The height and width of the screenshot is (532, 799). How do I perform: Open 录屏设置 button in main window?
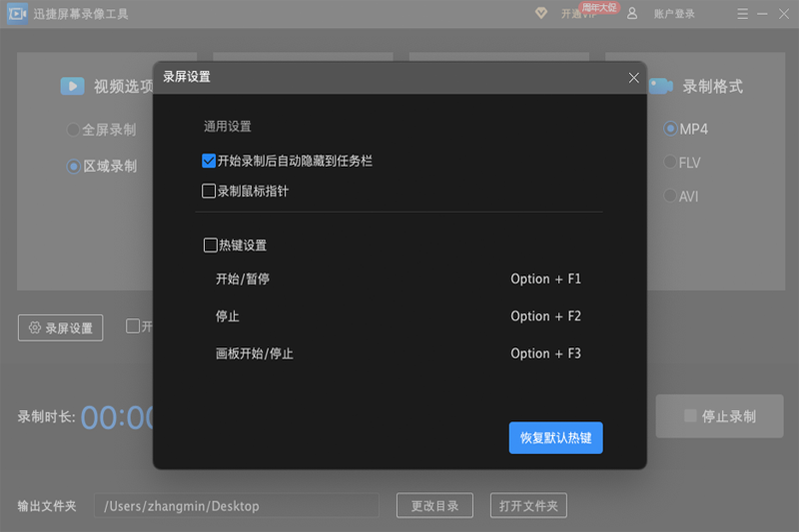[60, 327]
